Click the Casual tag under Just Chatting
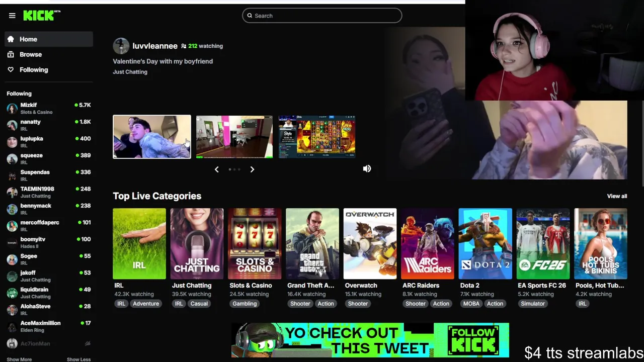Image resolution: width=644 pixels, height=362 pixels. 199,304
